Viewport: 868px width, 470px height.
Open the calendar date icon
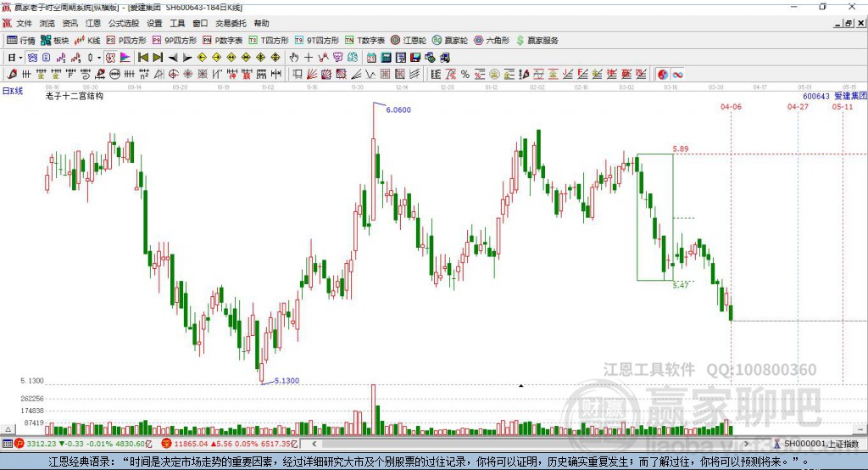(371, 58)
